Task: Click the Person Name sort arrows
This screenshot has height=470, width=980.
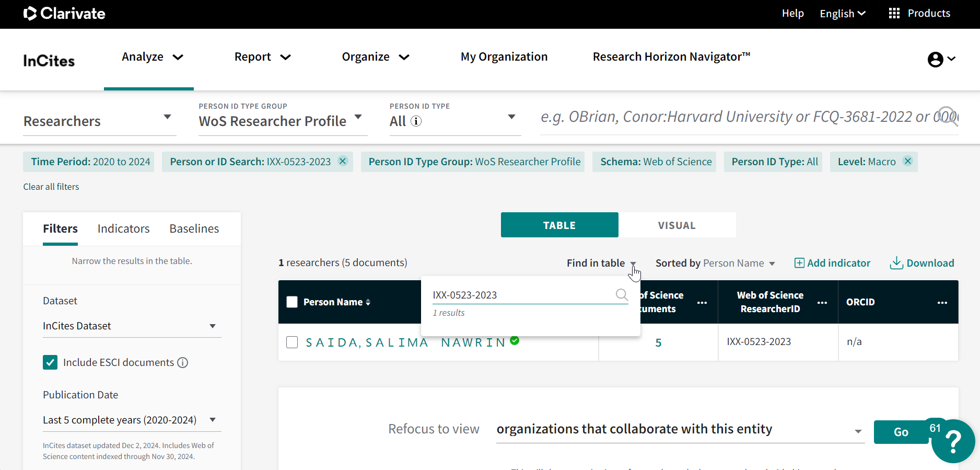Action: (368, 302)
